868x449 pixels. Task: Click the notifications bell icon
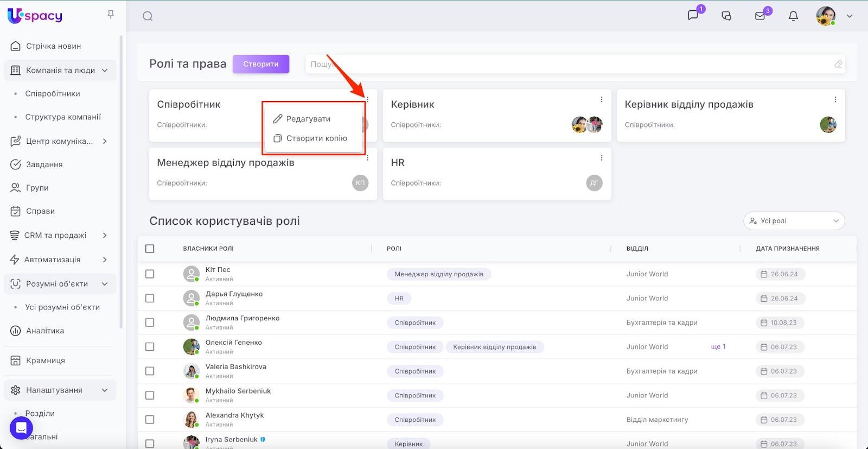pos(793,16)
